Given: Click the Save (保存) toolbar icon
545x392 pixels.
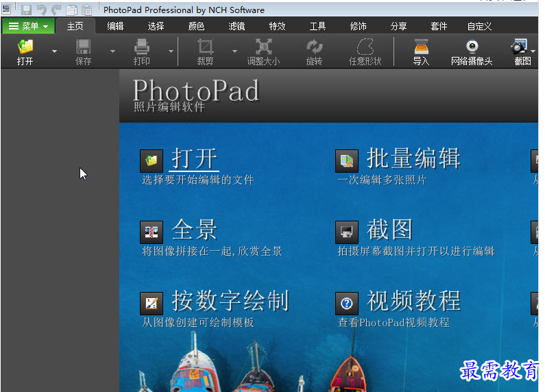Looking at the screenshot, I should click(84, 47).
